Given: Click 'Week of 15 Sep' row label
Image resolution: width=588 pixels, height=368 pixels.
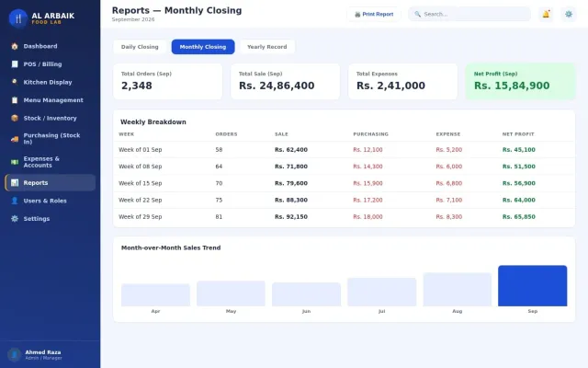Looking at the screenshot, I should tap(141, 183).
